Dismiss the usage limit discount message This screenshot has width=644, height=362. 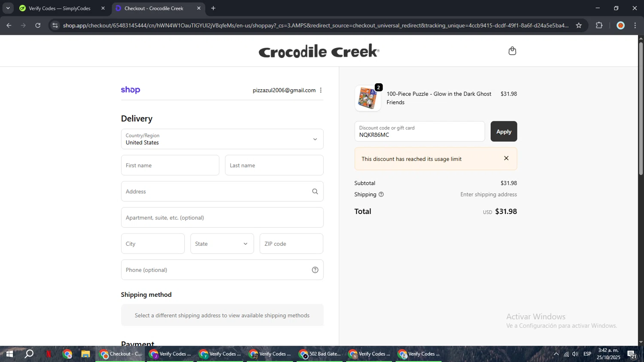tap(506, 158)
